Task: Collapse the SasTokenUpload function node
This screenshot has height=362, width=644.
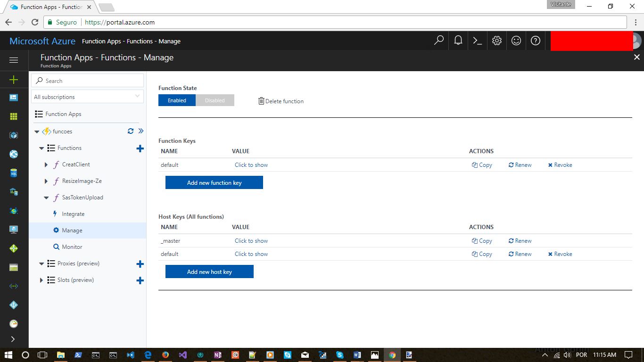Action: tap(46, 198)
